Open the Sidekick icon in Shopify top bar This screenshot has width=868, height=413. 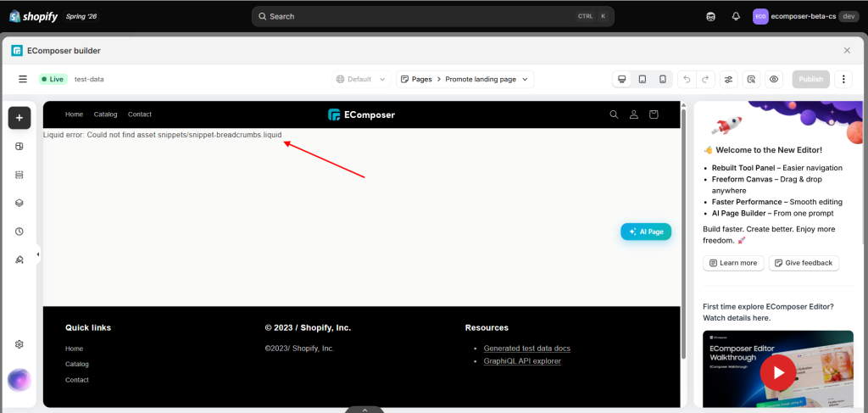point(711,17)
